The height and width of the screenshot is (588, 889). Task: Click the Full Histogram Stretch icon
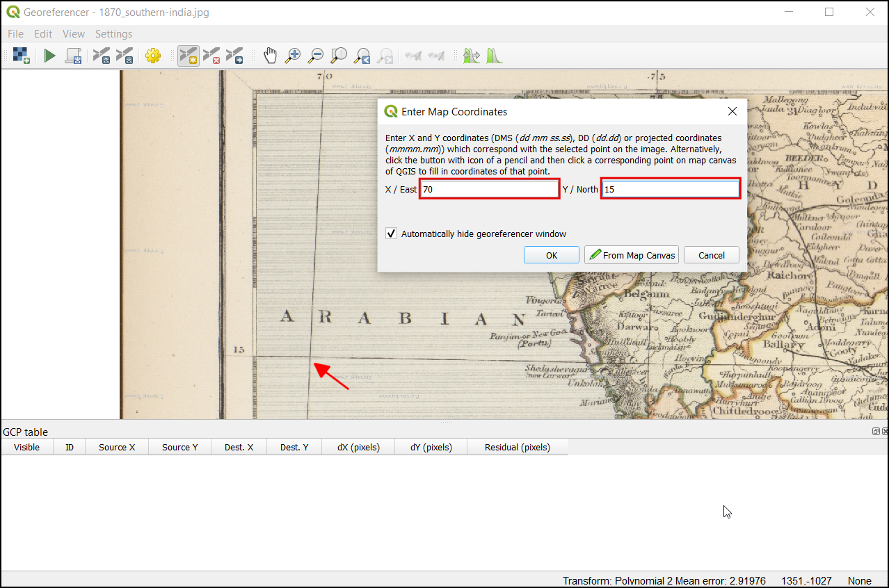click(495, 56)
